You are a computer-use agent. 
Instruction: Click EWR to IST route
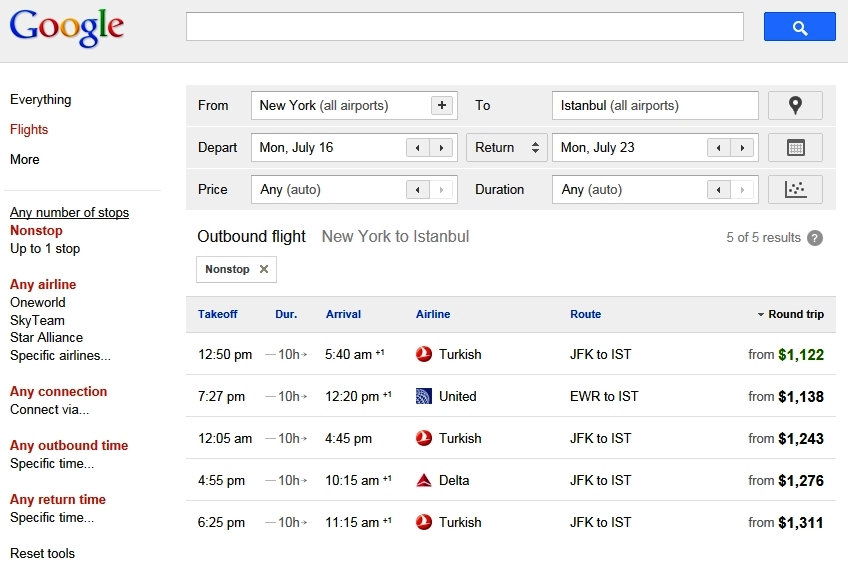(604, 396)
